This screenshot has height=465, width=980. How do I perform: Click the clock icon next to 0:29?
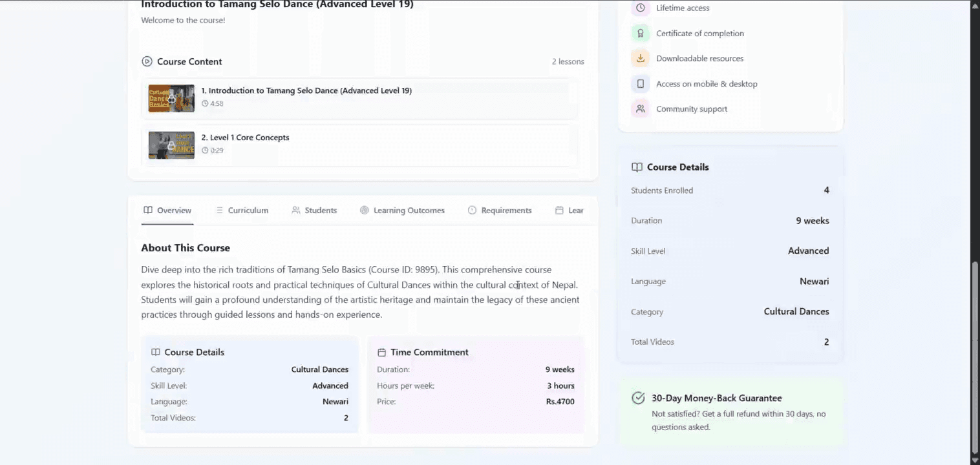205,150
